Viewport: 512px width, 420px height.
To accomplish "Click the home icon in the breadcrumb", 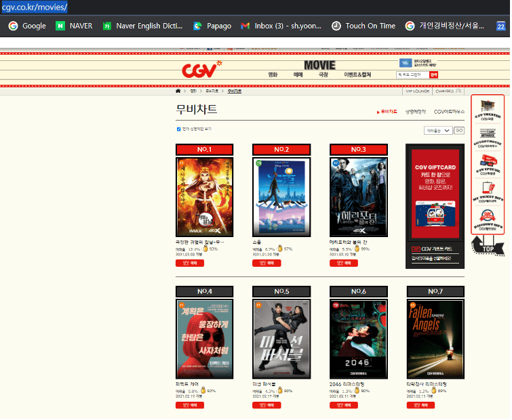I will tap(178, 91).
